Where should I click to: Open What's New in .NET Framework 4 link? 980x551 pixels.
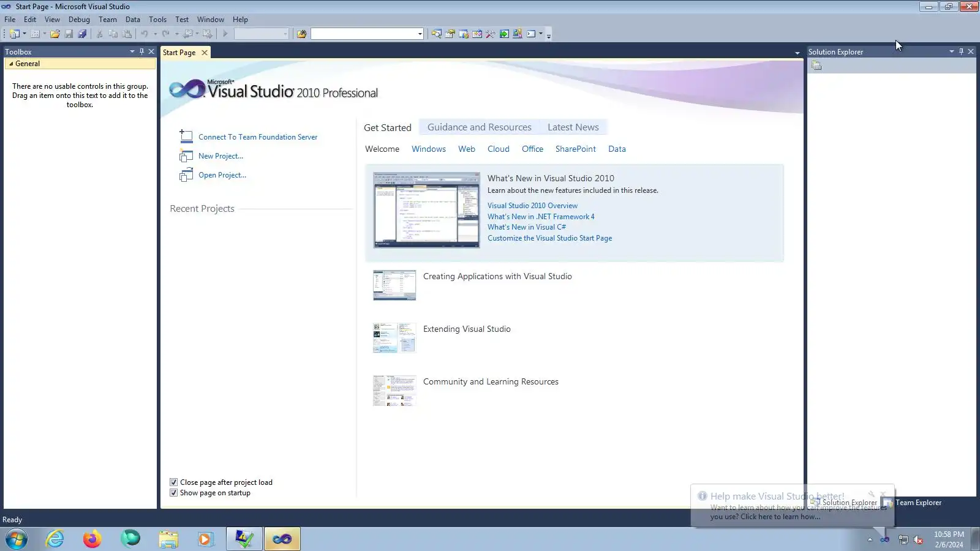[541, 217]
